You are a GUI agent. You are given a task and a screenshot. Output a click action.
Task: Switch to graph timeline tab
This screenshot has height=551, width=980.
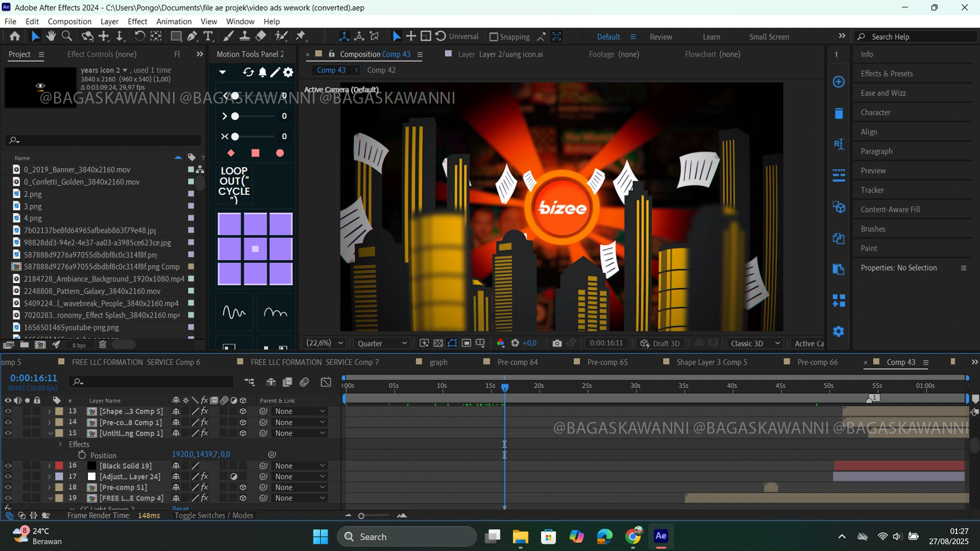click(x=438, y=362)
